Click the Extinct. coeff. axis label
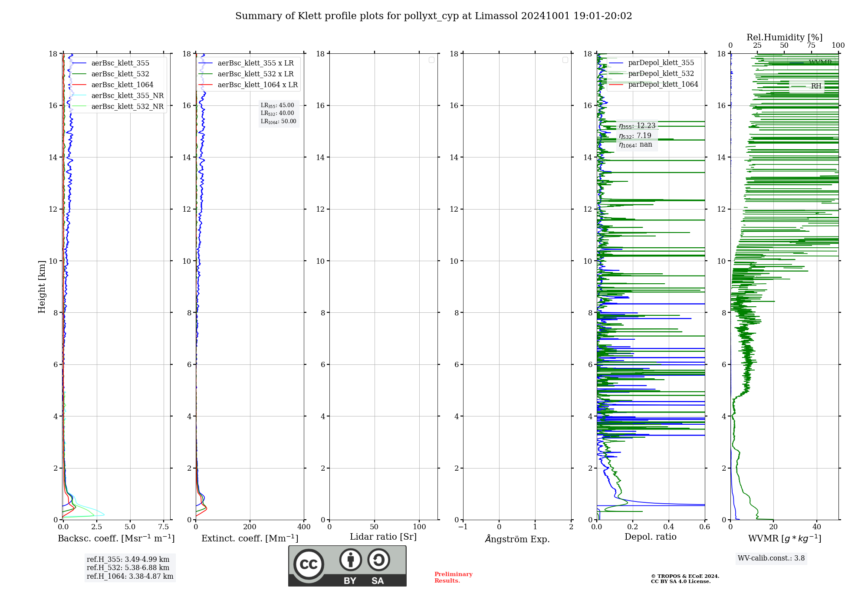Image resolution: width=868 pixels, height=590 pixels. [x=250, y=538]
